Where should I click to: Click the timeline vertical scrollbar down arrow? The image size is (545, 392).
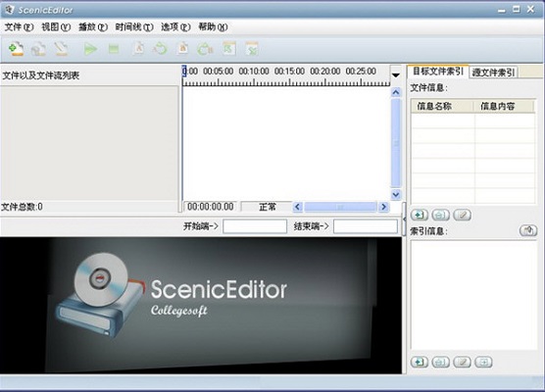(396, 195)
